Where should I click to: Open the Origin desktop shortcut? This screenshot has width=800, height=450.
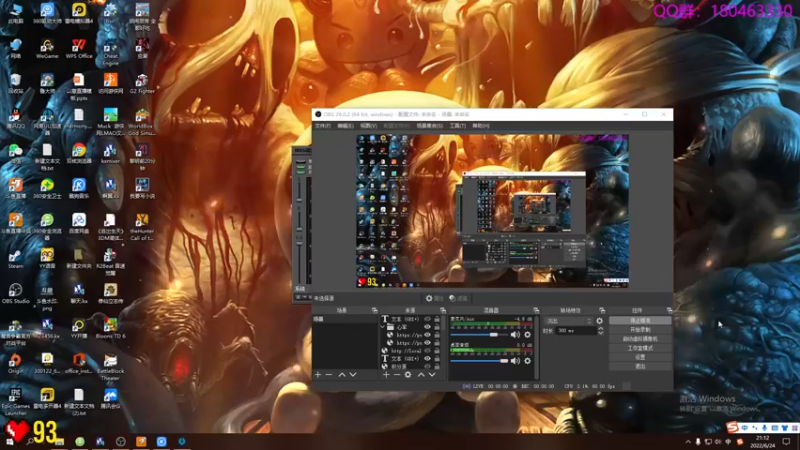coord(15,364)
